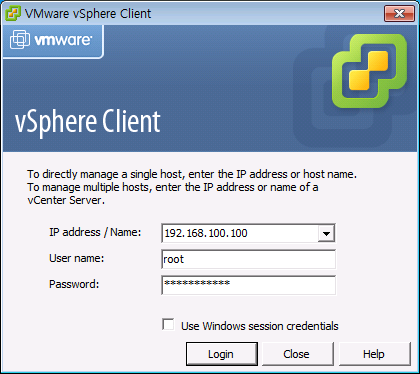Screen dimensions: 420x374
Task: Click the 'IP address / Name:' label
Action: coord(95,232)
